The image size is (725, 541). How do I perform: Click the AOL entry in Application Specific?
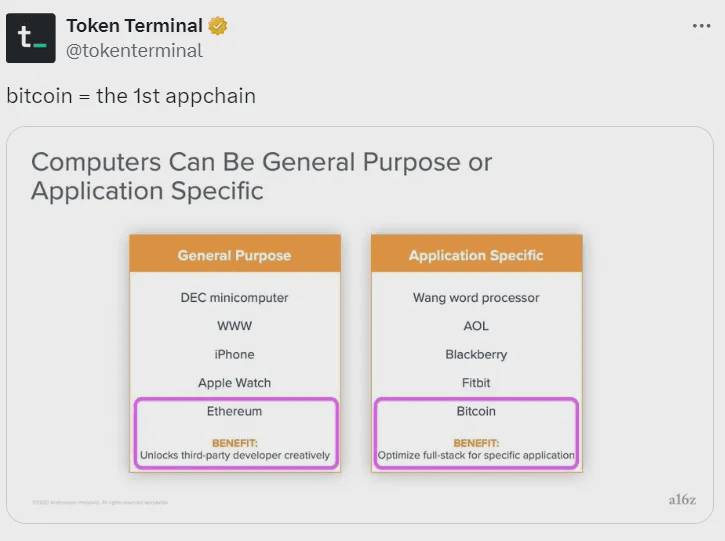(476, 326)
